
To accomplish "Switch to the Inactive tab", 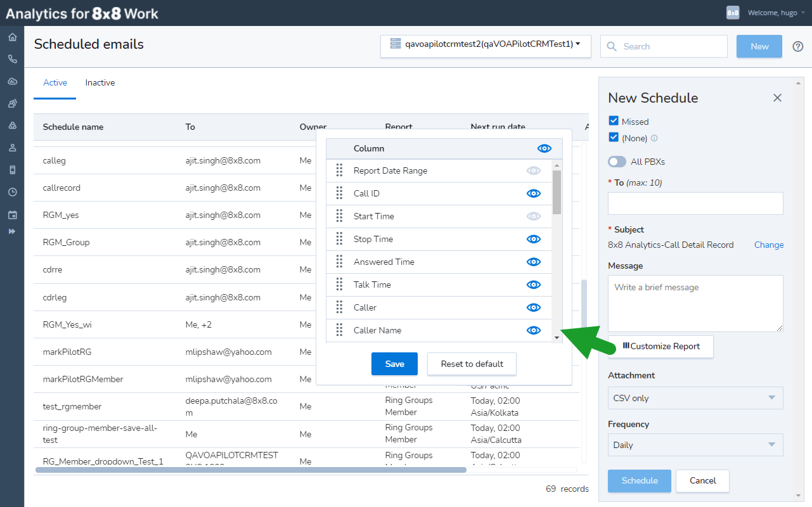I will point(100,82).
